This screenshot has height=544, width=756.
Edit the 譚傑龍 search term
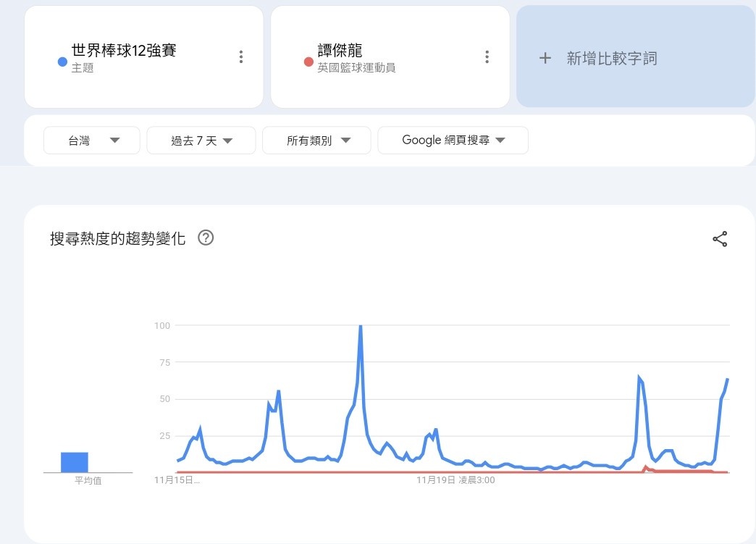coord(340,51)
